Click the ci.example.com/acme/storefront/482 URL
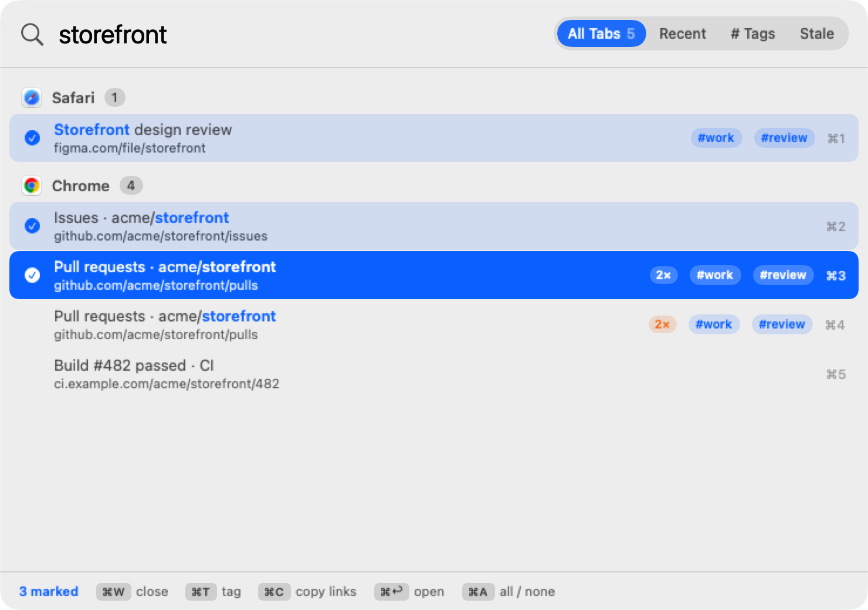Image resolution: width=868 pixels, height=610 pixels. tap(167, 384)
